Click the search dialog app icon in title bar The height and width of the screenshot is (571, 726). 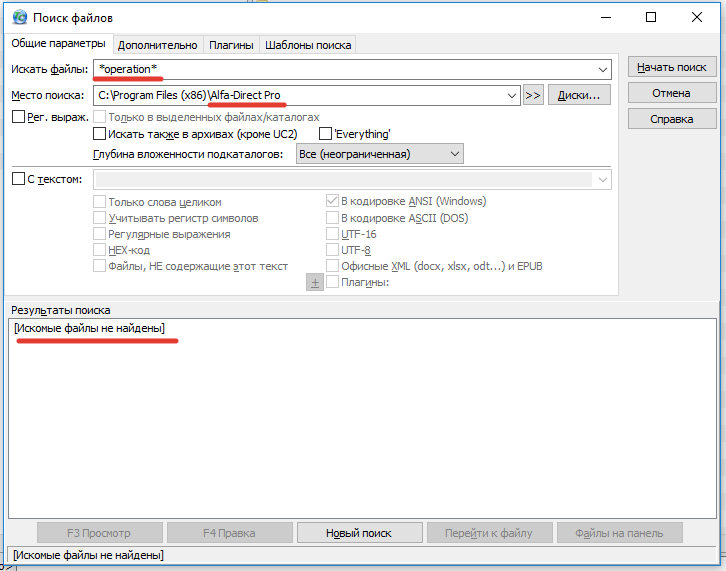(18, 18)
